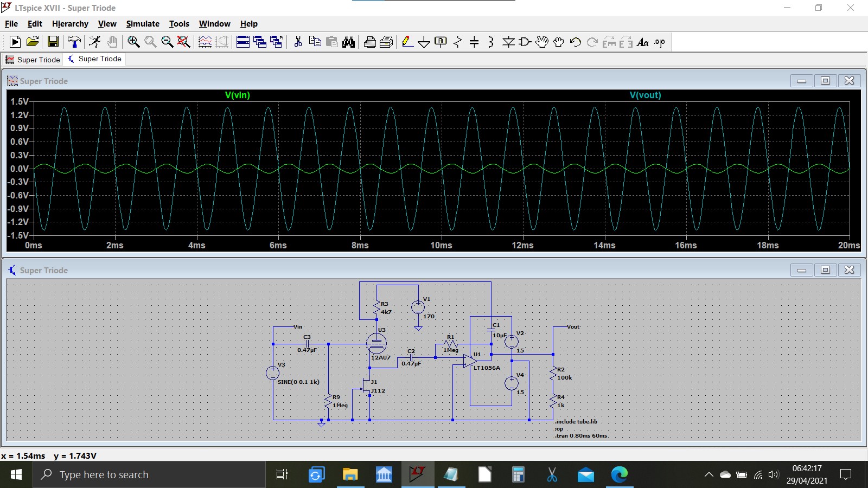This screenshot has height=488, width=868.
Task: Click the R2 100k resistor value
Action: pos(565,377)
